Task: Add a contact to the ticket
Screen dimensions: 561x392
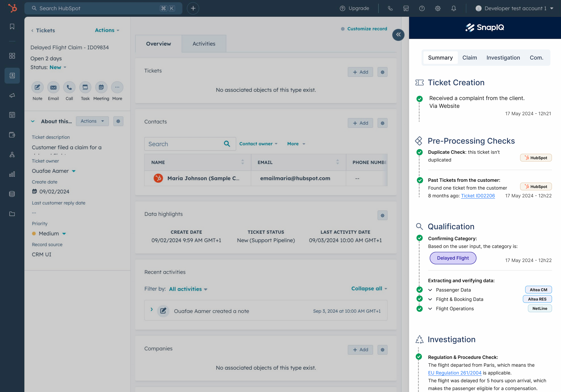Action: click(360, 123)
